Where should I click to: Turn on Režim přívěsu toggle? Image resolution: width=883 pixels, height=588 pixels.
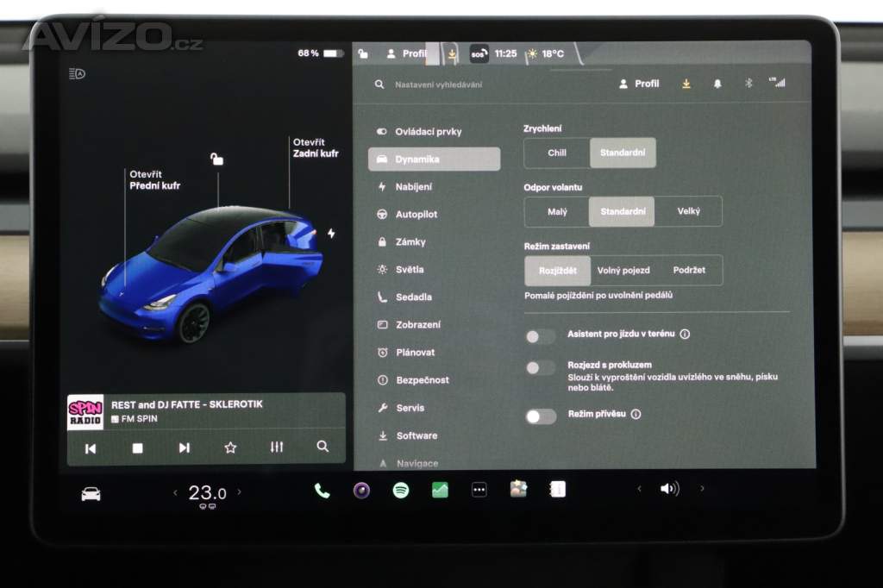541,416
